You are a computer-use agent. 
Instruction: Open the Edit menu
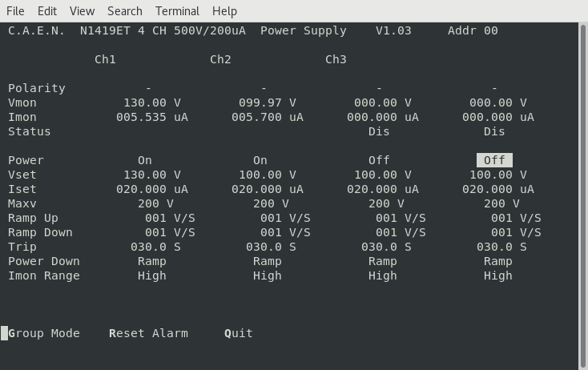click(x=47, y=11)
